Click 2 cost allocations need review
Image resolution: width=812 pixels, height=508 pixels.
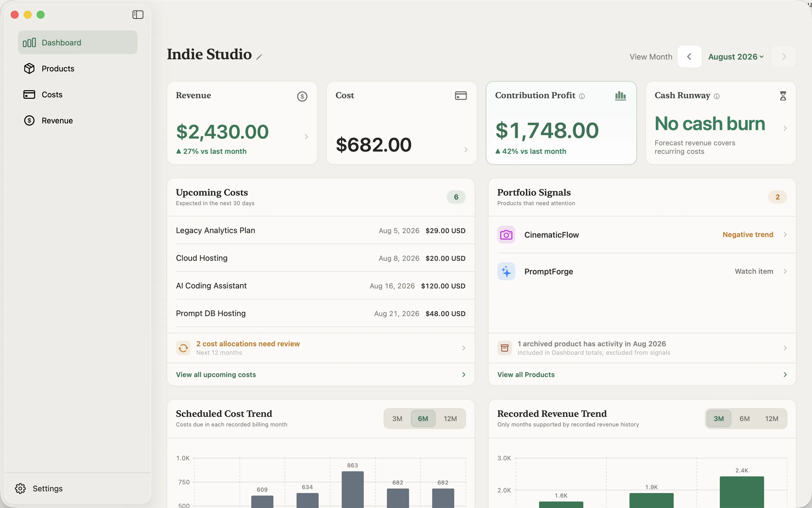(x=248, y=344)
